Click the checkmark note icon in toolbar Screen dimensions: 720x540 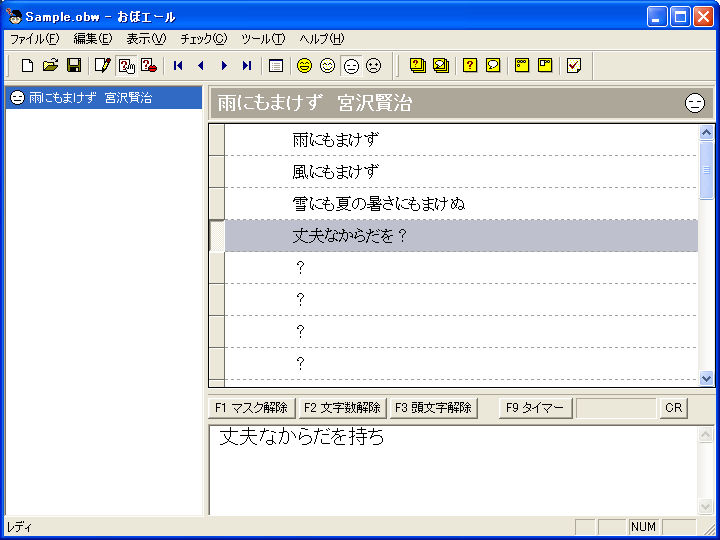coord(574,66)
